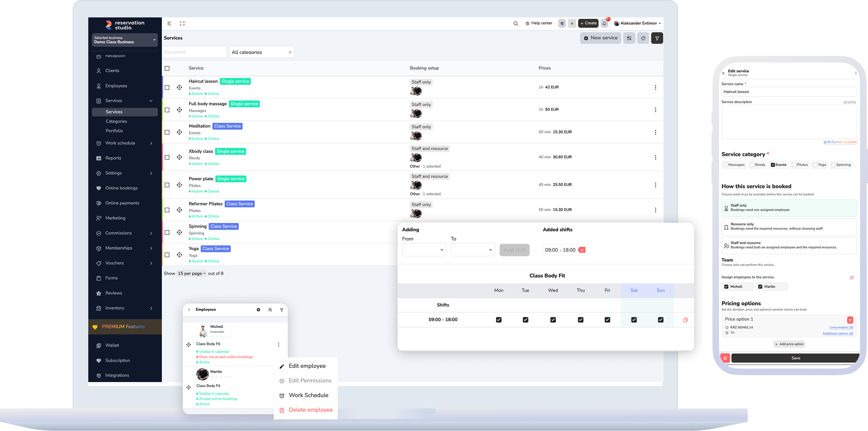The image size is (868, 431).
Task: Click red delete icon beside Save button
Action: 725,358
